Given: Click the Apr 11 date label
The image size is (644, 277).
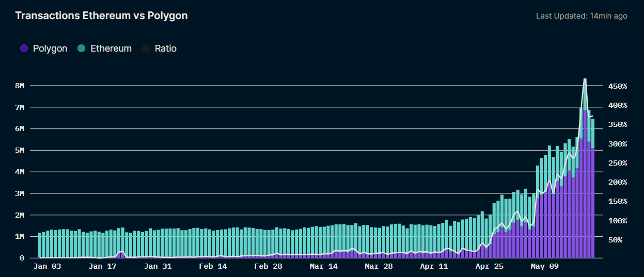Looking at the screenshot, I should 434,266.
